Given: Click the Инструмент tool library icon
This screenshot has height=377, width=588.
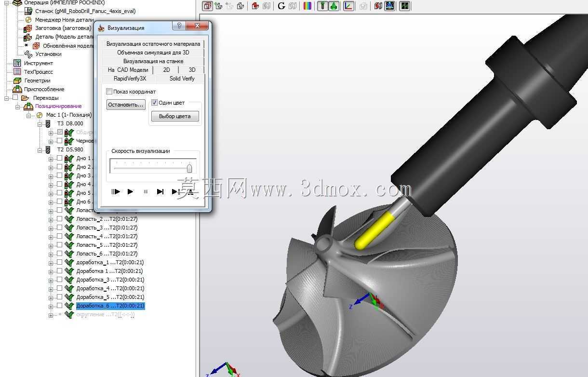Looking at the screenshot, I should [17, 63].
